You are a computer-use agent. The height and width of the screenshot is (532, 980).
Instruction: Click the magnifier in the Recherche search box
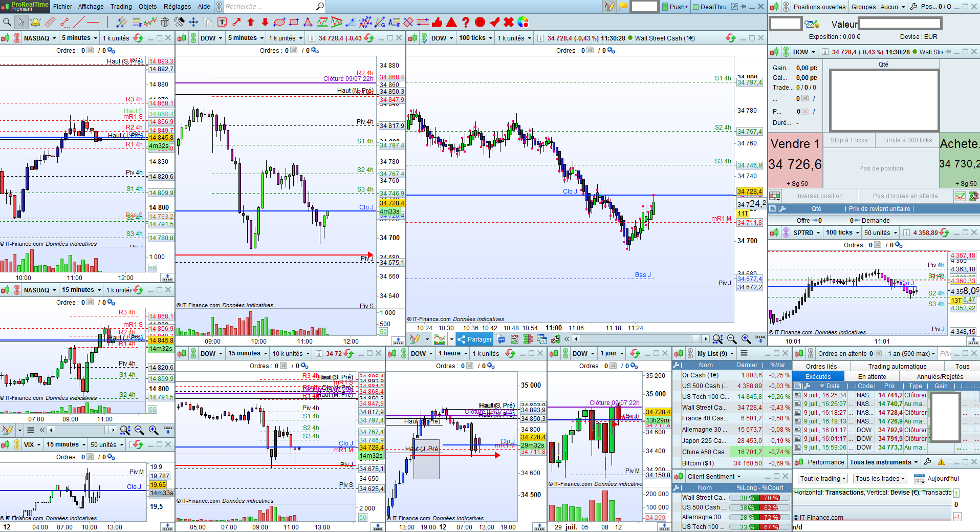tap(320, 7)
